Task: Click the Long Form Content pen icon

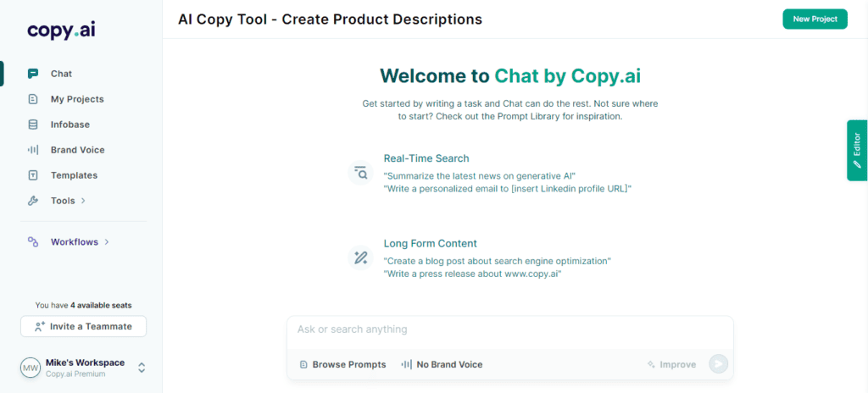Action: [361, 258]
